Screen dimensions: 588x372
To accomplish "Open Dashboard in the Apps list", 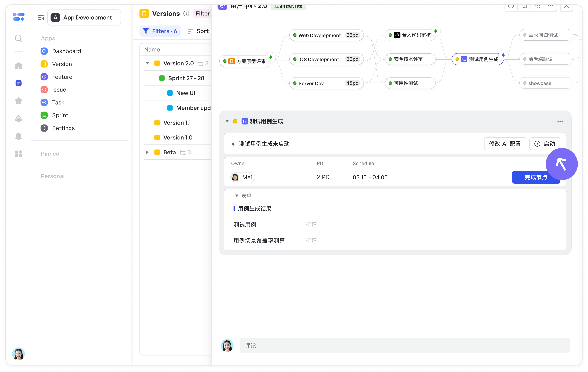I will click(61, 51).
